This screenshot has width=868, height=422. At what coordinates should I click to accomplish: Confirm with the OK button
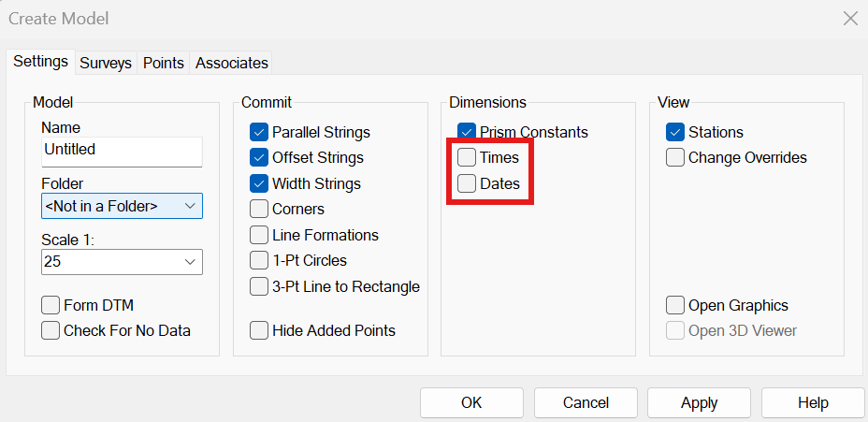click(x=471, y=402)
